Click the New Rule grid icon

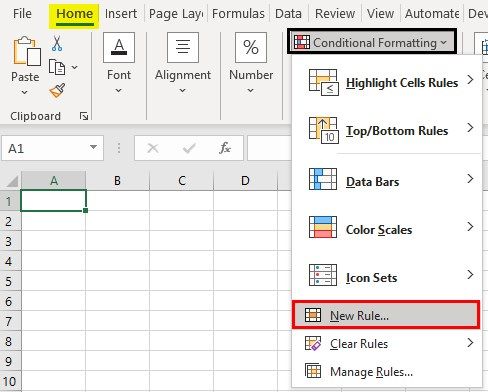(313, 315)
